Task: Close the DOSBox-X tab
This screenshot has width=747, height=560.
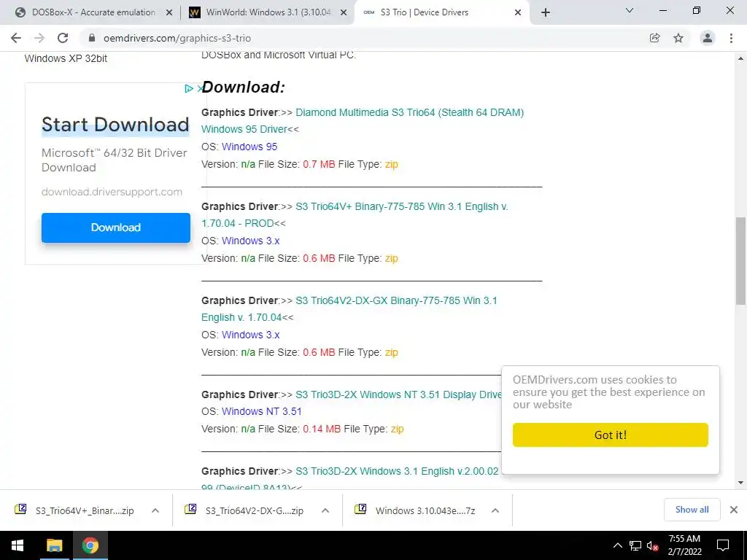Action: pyautogui.click(x=169, y=13)
